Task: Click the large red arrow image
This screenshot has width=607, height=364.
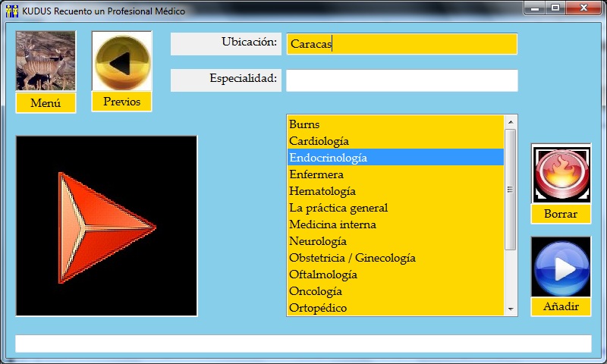Action: (106, 226)
